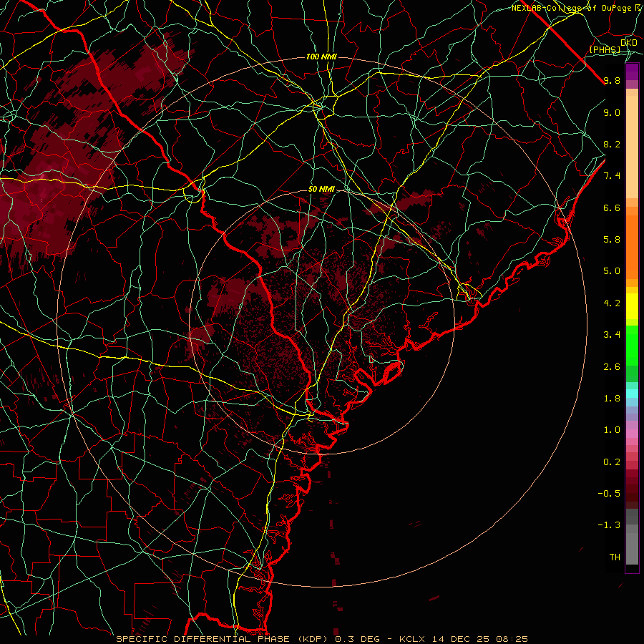Image resolution: width=644 pixels, height=644 pixels.
Task: Pick the purple segment atop the color bar
Action: point(632,72)
